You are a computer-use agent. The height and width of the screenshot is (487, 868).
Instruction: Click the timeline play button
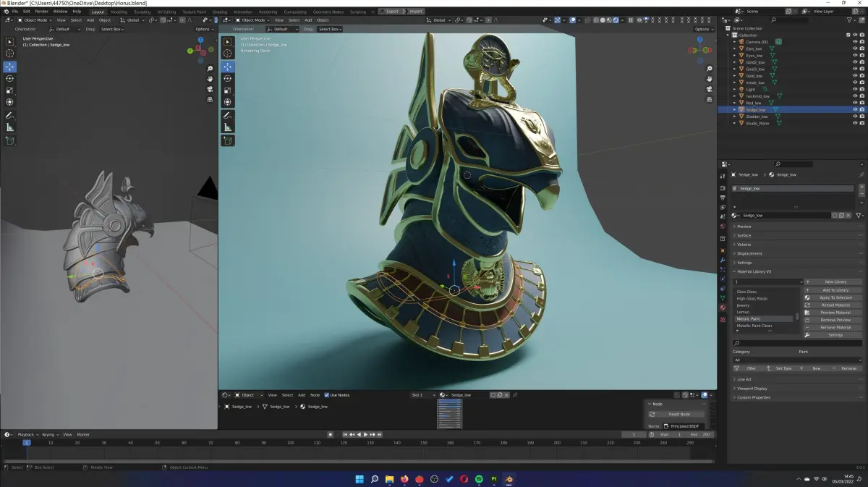[x=365, y=434]
